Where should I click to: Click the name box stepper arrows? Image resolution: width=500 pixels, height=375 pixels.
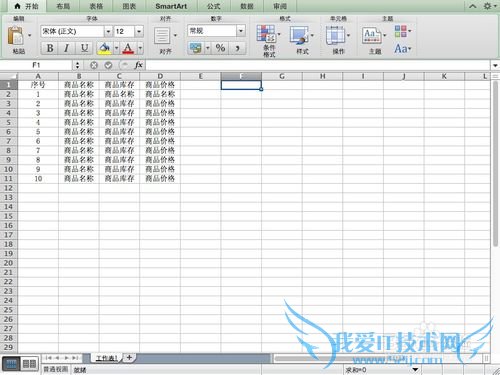click(x=77, y=65)
